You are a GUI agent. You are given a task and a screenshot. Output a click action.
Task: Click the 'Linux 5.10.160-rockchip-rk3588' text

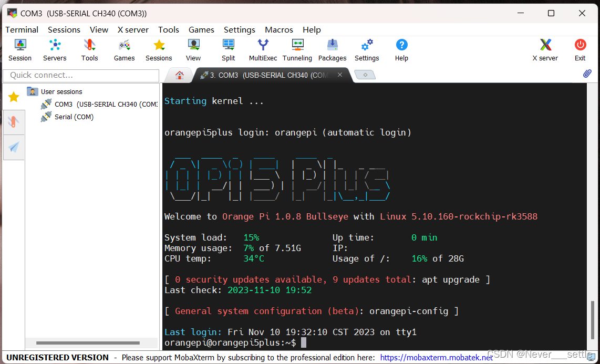pyautogui.click(x=459, y=216)
